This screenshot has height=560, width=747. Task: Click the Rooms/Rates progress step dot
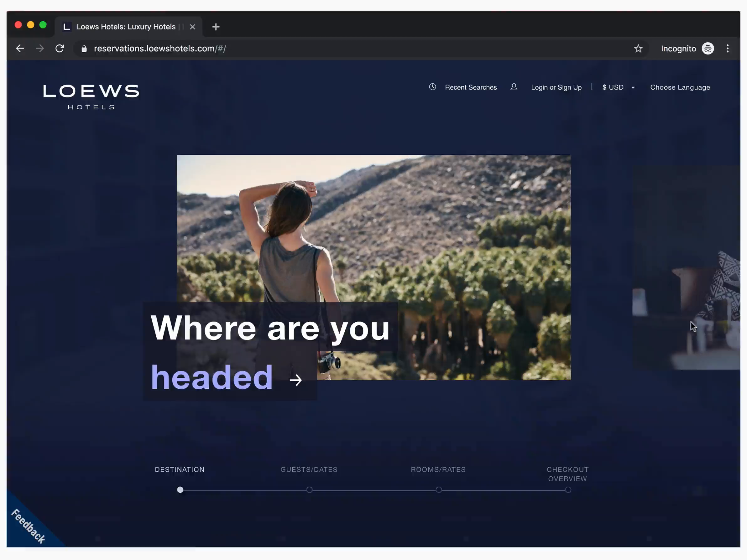click(x=439, y=490)
